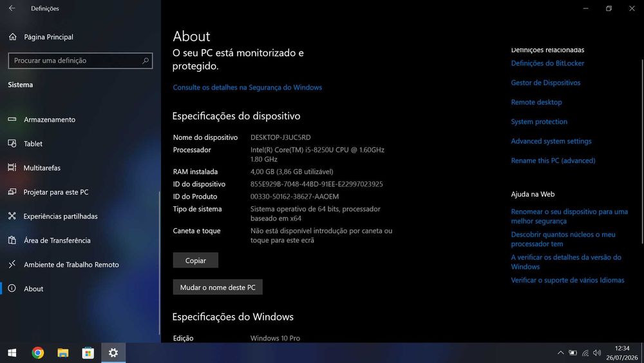Click Mudar o nome deste PC

[218, 287]
